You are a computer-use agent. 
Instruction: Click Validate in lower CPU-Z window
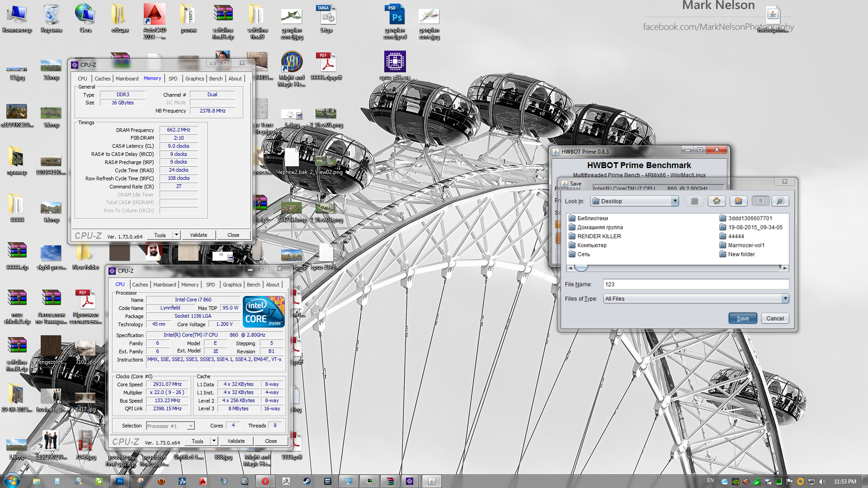coord(236,441)
